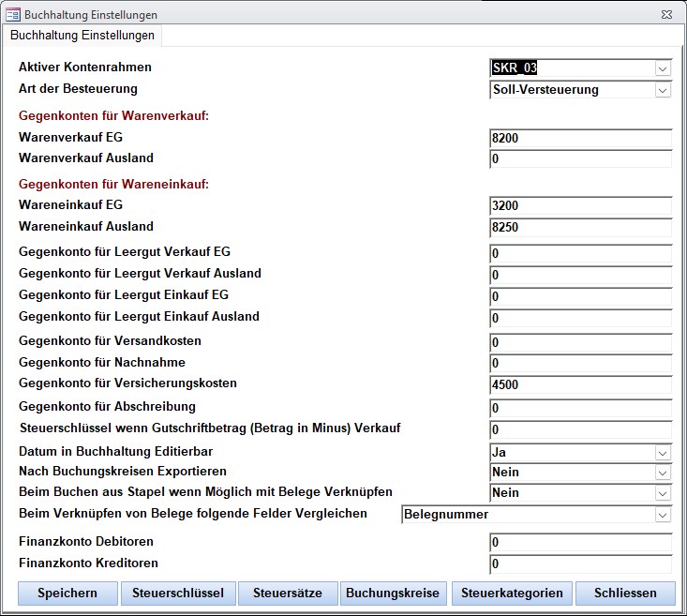The height and width of the screenshot is (616, 687).
Task: Open the Buchungskreise dialog
Action: (393, 593)
